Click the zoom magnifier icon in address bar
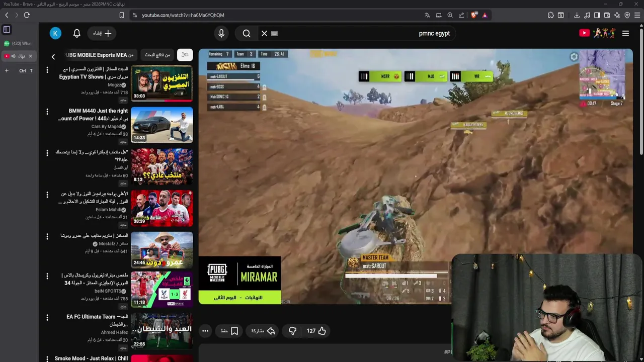Image resolution: width=644 pixels, height=362 pixels. [450, 15]
